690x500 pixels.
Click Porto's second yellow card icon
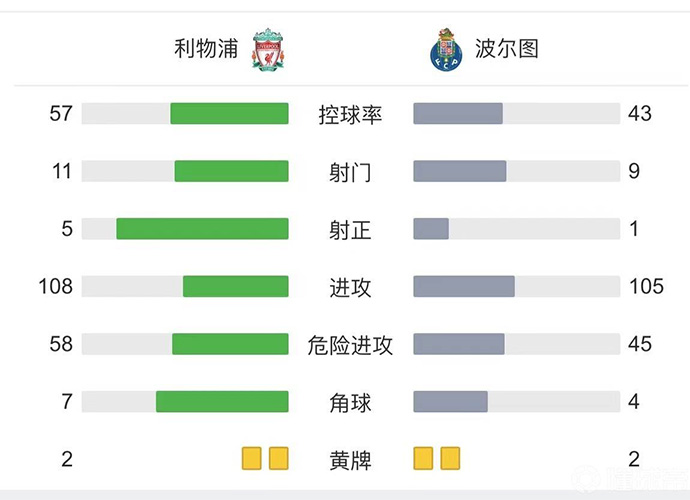coord(450,459)
